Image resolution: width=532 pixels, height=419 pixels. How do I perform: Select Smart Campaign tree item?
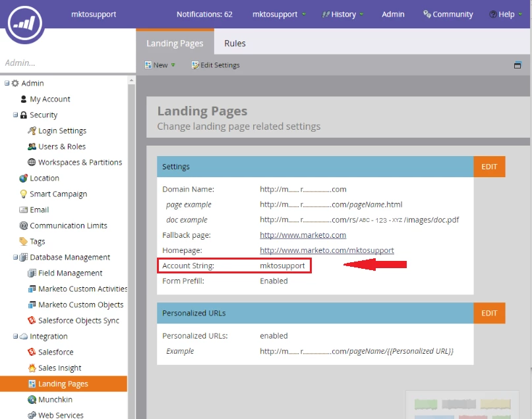coord(59,194)
